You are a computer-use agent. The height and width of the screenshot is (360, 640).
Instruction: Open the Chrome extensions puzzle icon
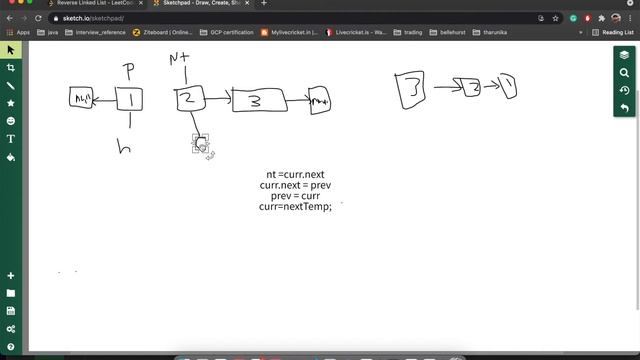(601, 18)
